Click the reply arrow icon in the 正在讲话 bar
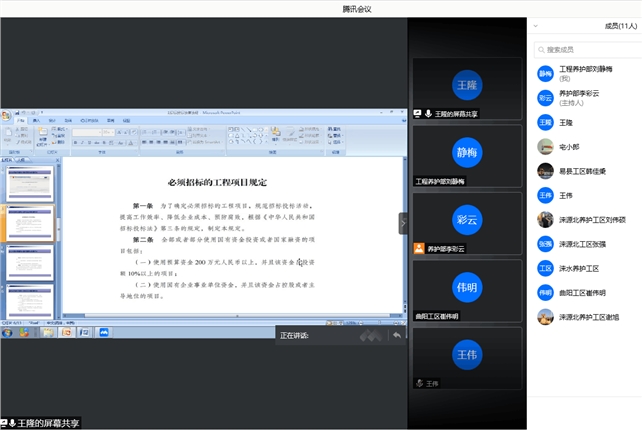Image resolution: width=642 pixels, height=430 pixels. coord(397,335)
